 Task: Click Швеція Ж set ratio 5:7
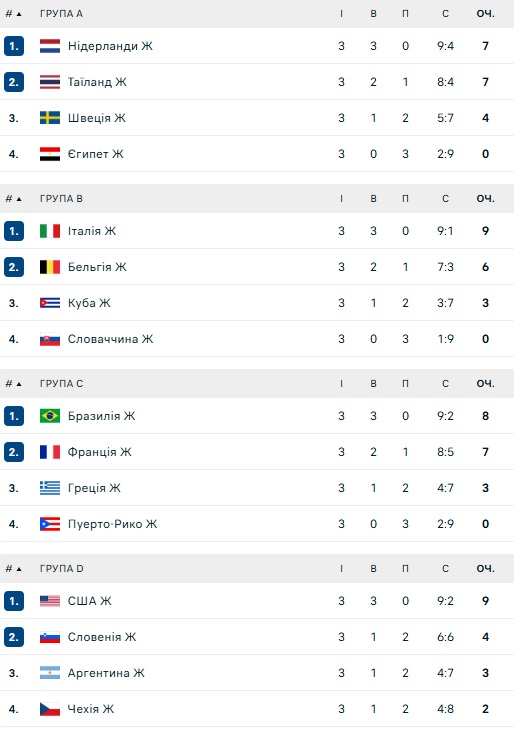click(x=445, y=118)
